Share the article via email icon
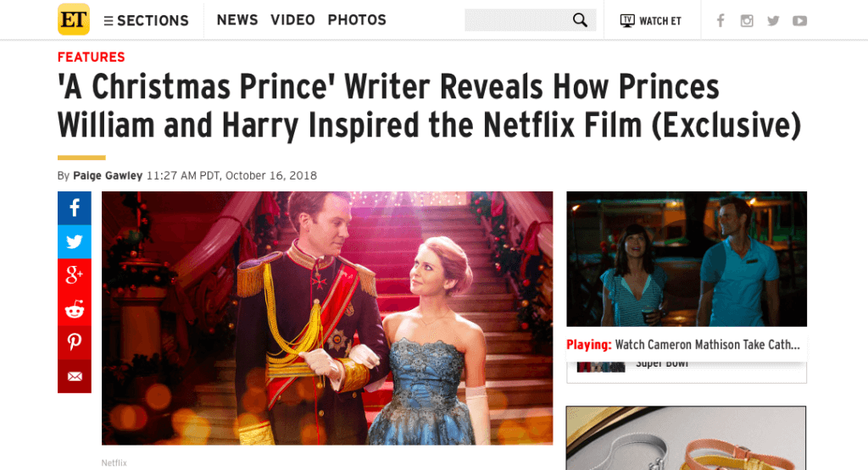The width and height of the screenshot is (868, 470). pyautogui.click(x=75, y=376)
